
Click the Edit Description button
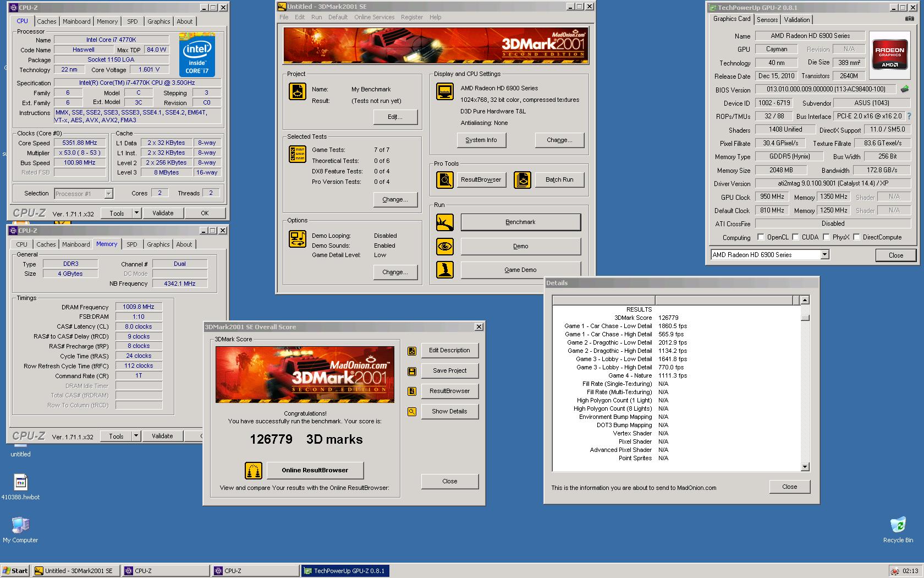(449, 350)
